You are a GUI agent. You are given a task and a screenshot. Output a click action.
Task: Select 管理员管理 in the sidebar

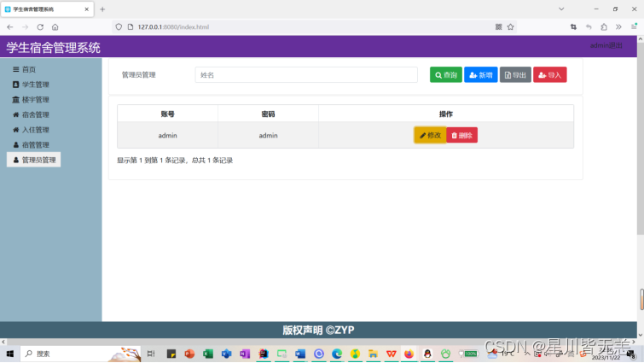click(x=33, y=160)
